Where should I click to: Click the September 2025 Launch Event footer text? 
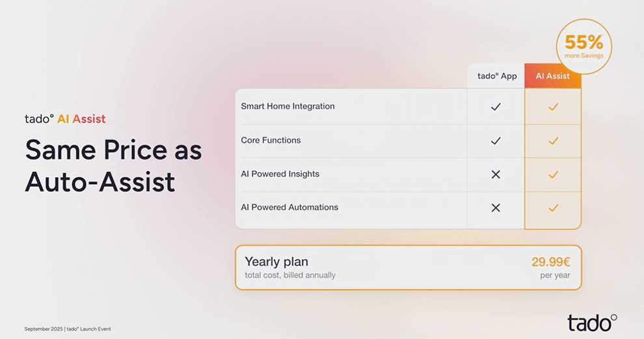68,329
